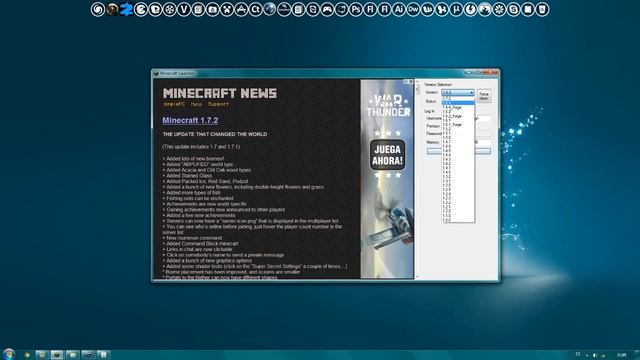
Task: Click the news panel vertical scrollbar
Action: pos(417,179)
